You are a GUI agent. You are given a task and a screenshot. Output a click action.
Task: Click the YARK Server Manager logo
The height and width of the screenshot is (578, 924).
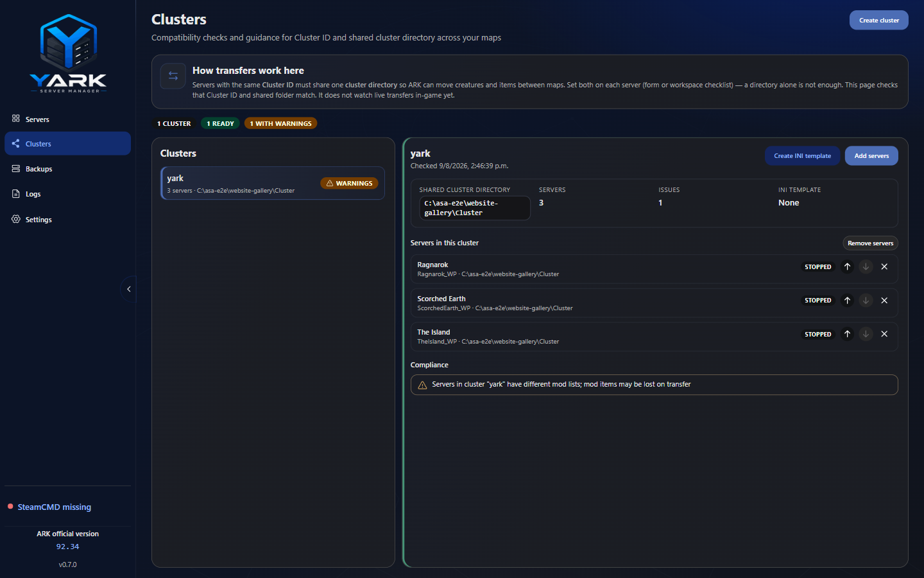coord(68,53)
